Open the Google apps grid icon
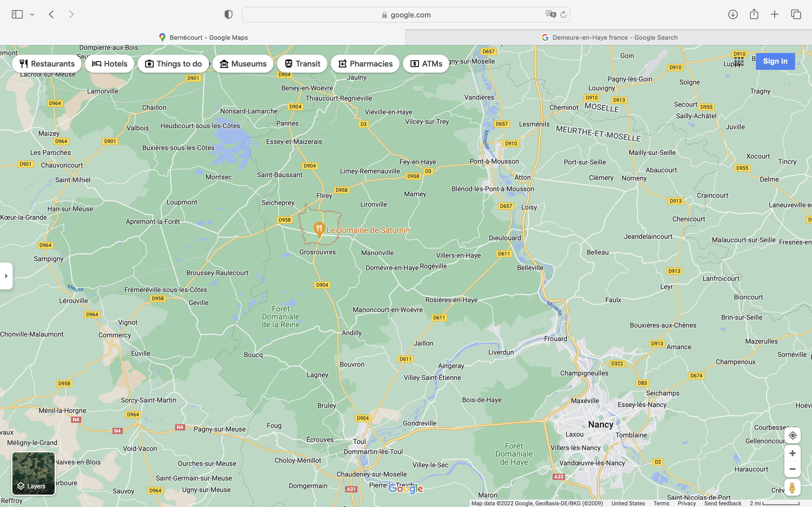The height and width of the screenshot is (507, 812). point(739,61)
